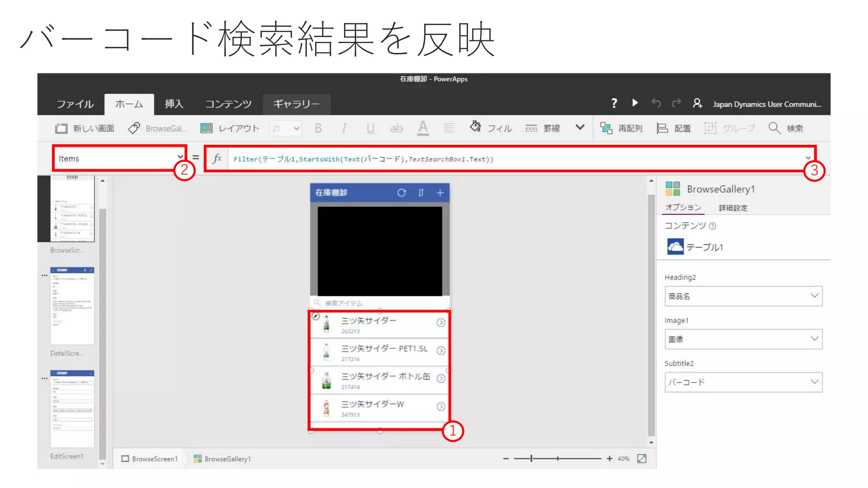Toggle bold formatting
The image size is (868, 488).
pyautogui.click(x=318, y=128)
